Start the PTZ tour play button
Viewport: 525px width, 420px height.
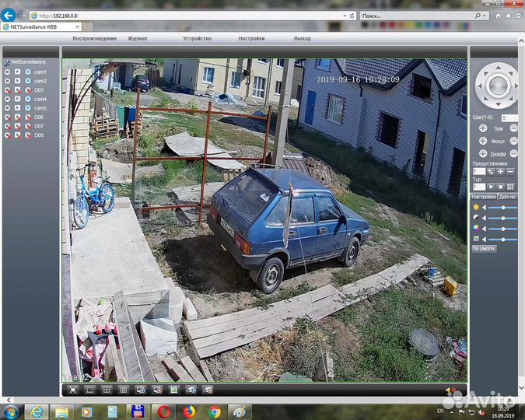pyautogui.click(x=491, y=187)
